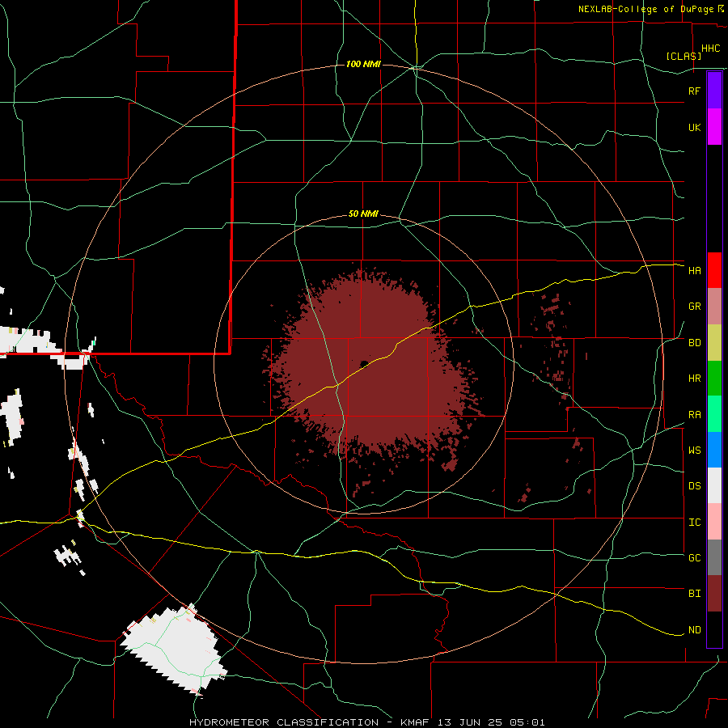Click the HR legend label
Image resolution: width=728 pixels, height=728 pixels.
694,379
